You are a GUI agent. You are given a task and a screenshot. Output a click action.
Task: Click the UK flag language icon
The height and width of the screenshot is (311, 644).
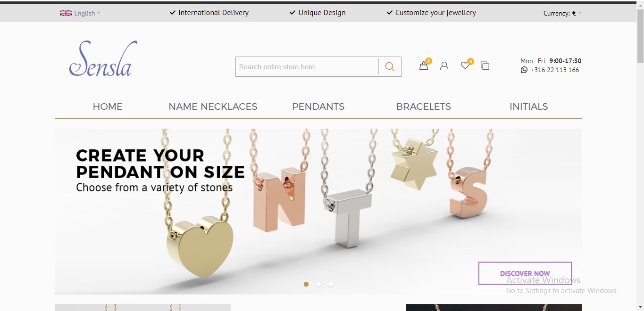pyautogui.click(x=66, y=13)
